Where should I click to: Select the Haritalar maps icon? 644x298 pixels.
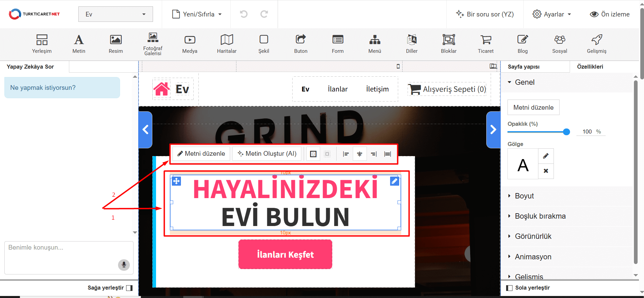227,44
